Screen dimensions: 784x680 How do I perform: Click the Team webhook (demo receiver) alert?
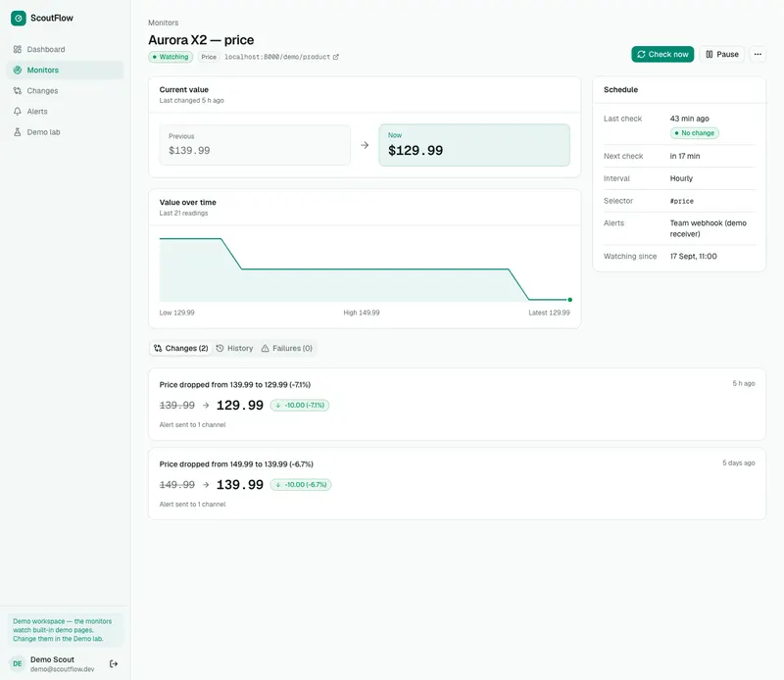[708, 228]
